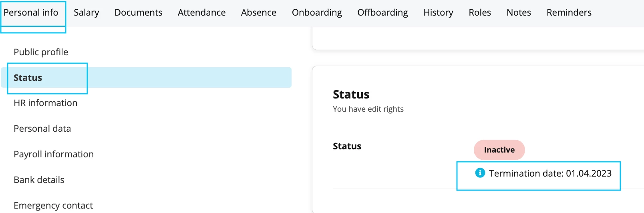Open Public profile in sidebar
This screenshot has width=644, height=213.
click(x=41, y=52)
